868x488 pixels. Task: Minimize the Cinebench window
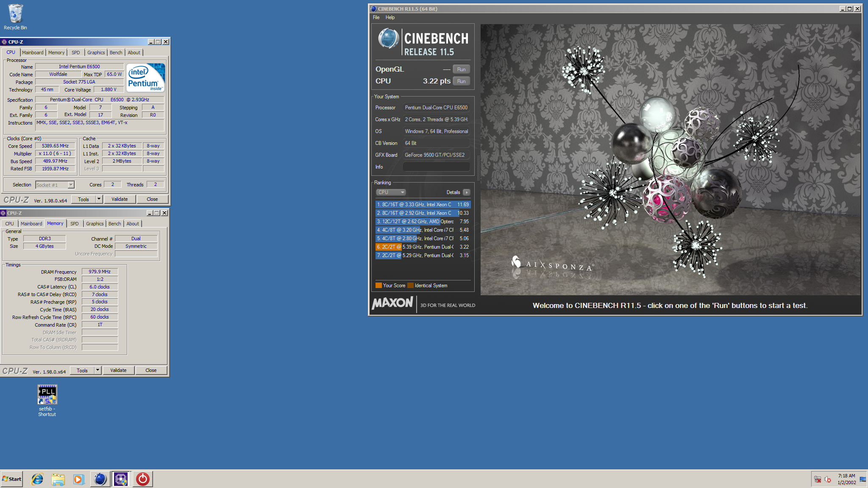click(x=843, y=8)
